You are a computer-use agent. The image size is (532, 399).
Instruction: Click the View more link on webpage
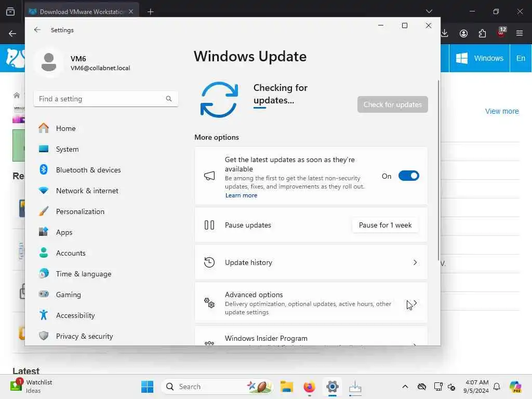(x=502, y=111)
